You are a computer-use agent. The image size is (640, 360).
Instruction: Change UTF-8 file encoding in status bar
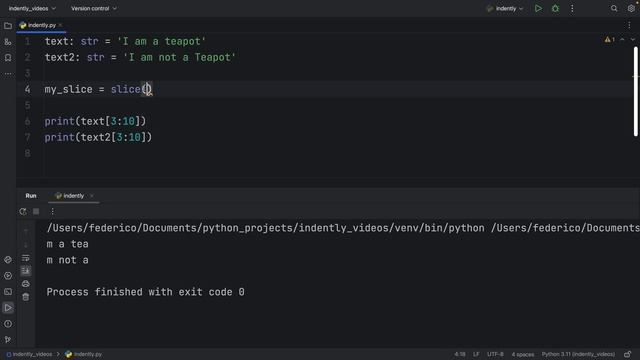tap(495, 354)
